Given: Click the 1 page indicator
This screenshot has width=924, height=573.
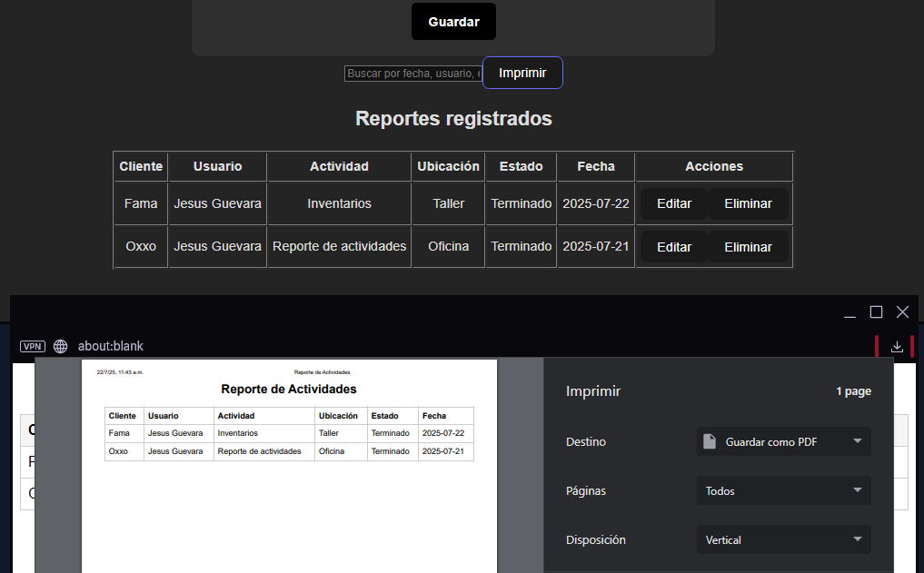Looking at the screenshot, I should (853, 391).
